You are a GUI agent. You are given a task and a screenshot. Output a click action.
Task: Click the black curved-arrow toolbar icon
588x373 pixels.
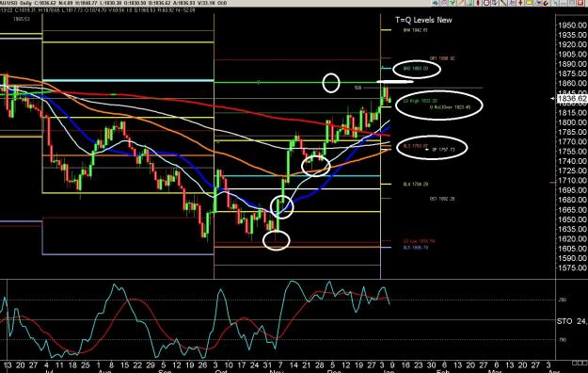[x=547, y=3]
